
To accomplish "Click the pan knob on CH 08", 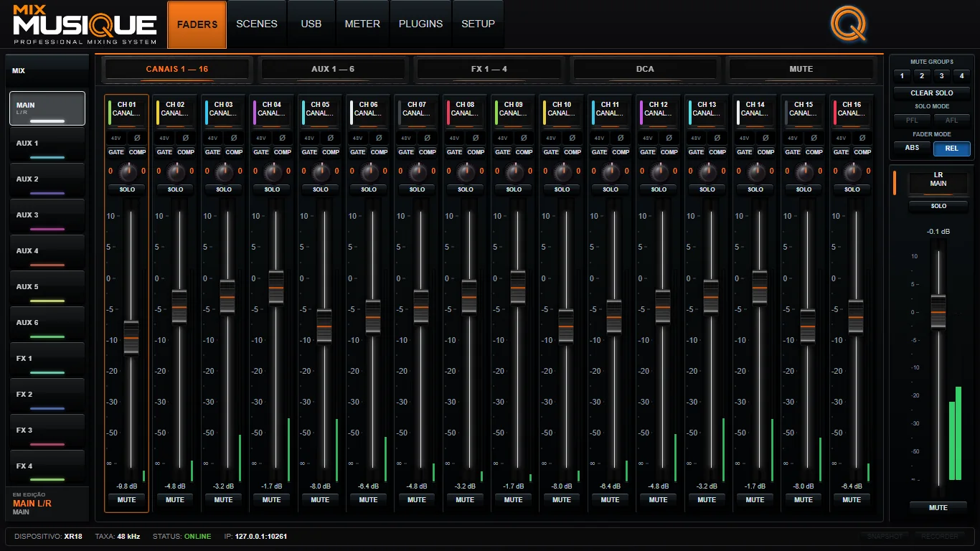I will pos(466,171).
